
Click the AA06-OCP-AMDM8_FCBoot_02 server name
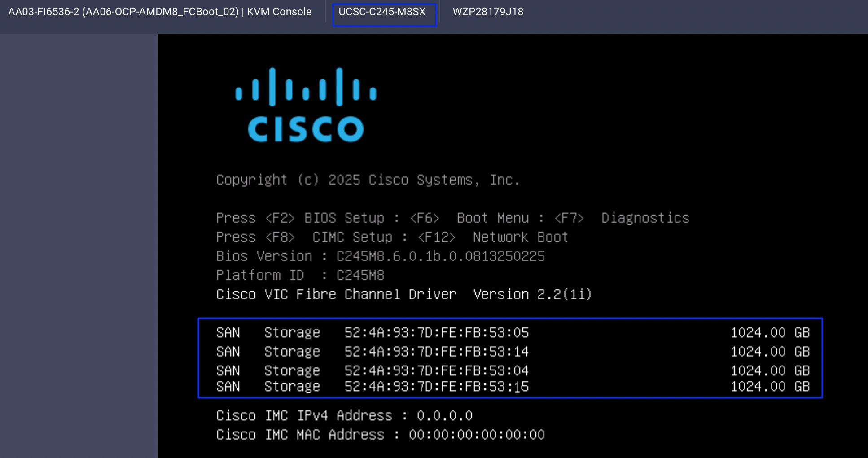point(159,12)
